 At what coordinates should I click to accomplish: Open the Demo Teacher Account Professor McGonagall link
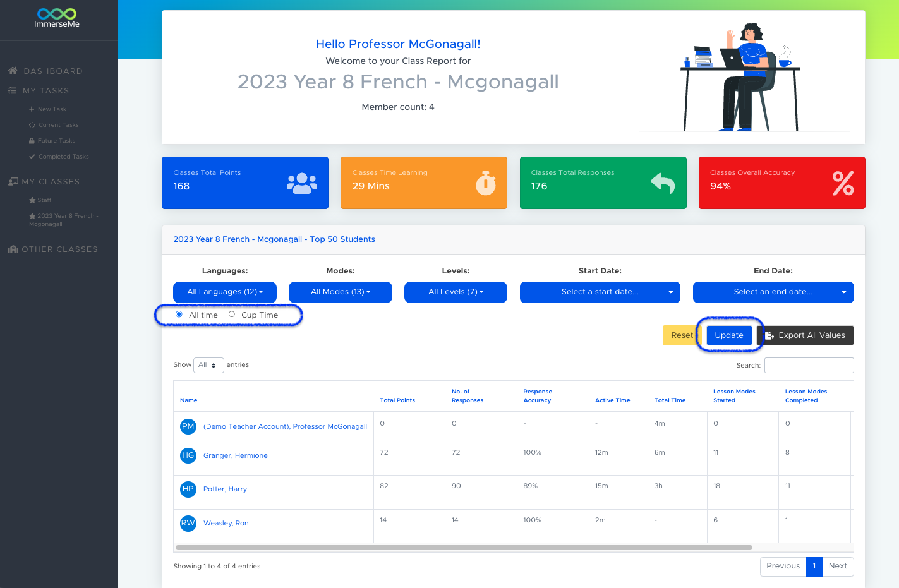[x=285, y=426]
